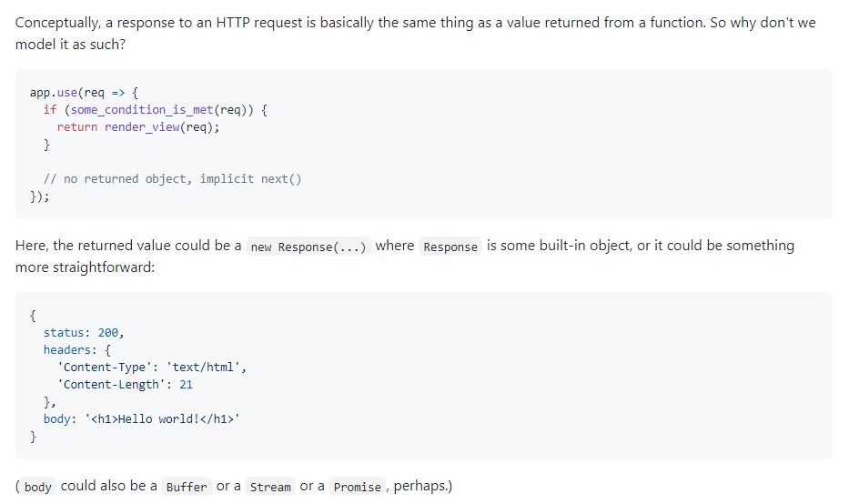Screen dimensions: 859x504
Task: Click the text 'more straightforward:'
Action: point(85,267)
